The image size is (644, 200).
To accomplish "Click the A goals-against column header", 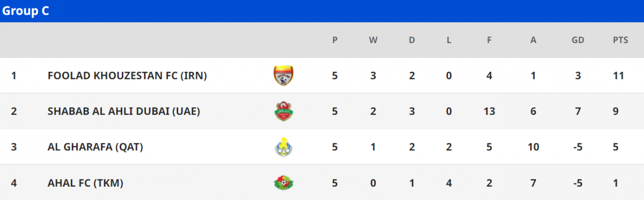I will pos(533,40).
